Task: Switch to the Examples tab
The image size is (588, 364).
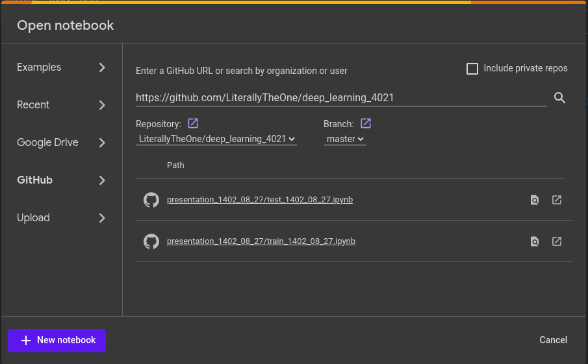Action: (x=62, y=67)
